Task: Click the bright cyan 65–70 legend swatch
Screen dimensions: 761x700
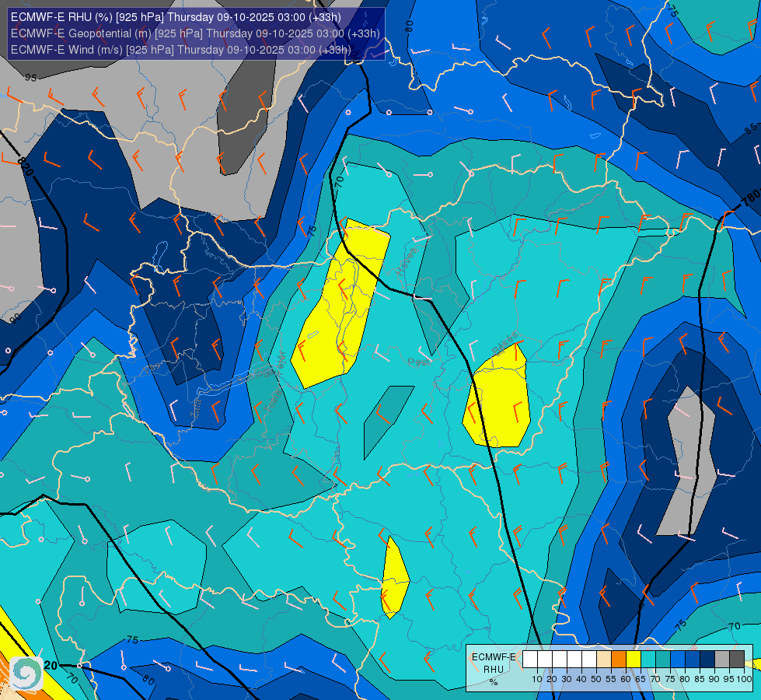Action: [x=648, y=660]
